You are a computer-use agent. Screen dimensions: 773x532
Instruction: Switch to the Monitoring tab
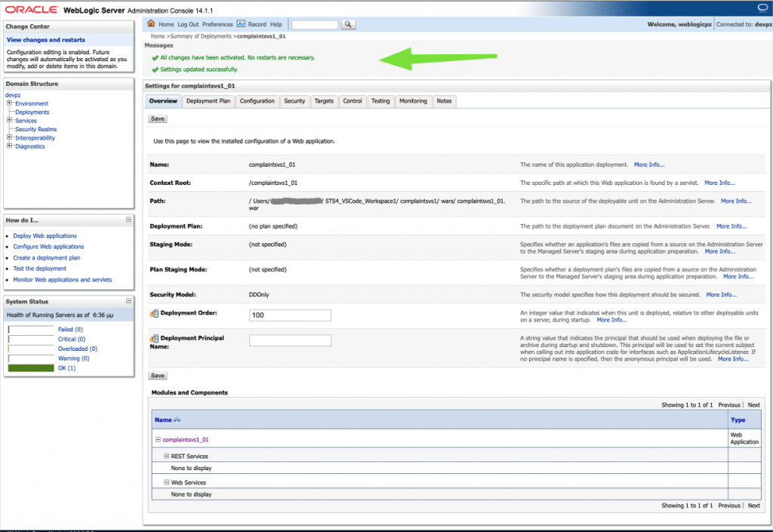pyautogui.click(x=413, y=101)
